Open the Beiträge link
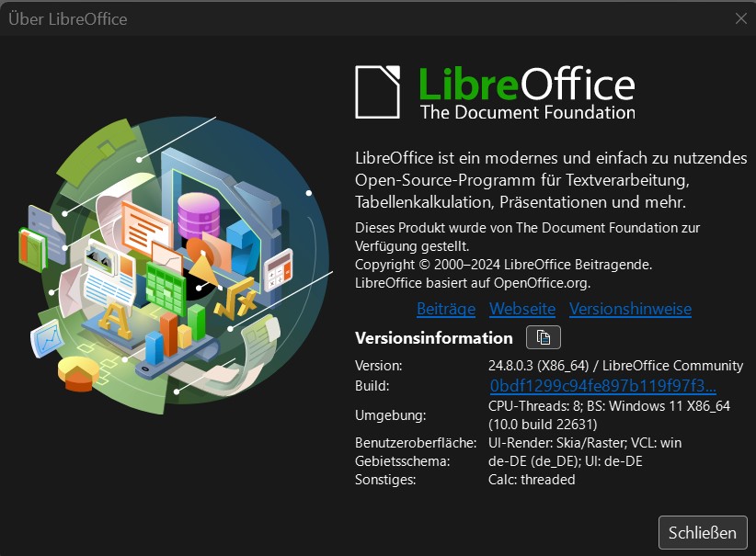Screen dimensions: 756x556 coord(446,309)
